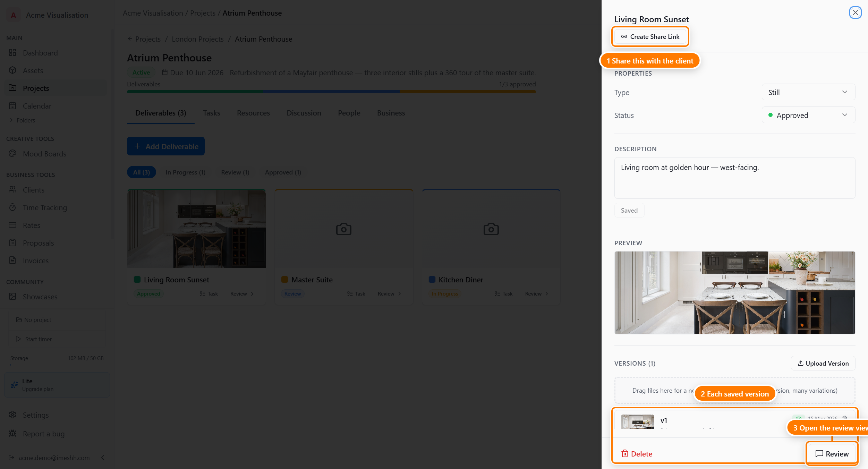Image resolution: width=868 pixels, height=469 pixels.
Task: Switch to the Discussion tab
Action: tap(304, 113)
